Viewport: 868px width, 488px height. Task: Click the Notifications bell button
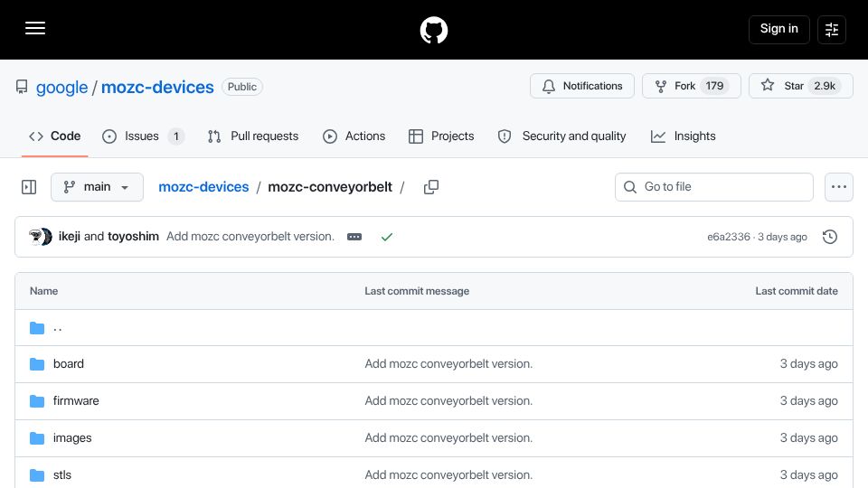[581, 86]
